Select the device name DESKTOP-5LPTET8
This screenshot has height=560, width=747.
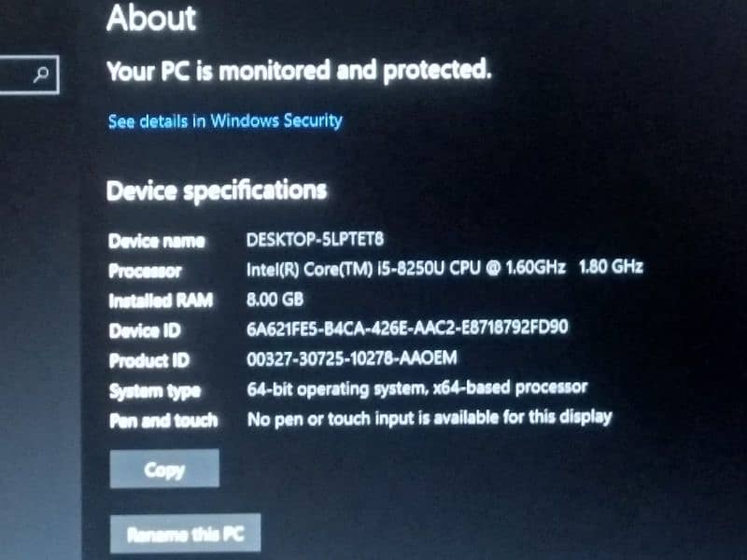pyautogui.click(x=315, y=239)
